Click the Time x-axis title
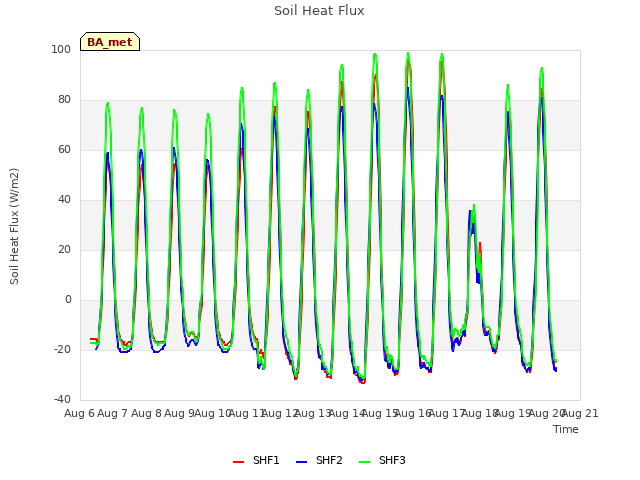 pos(566,429)
